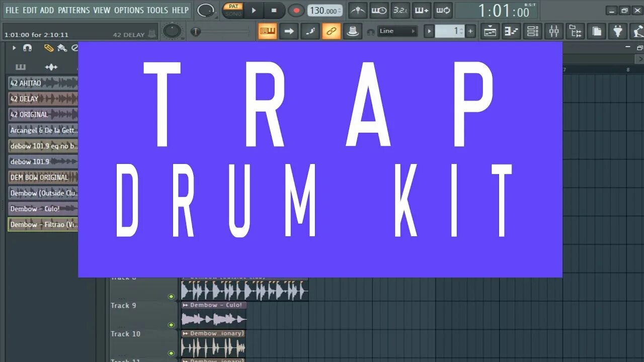Image resolution: width=644 pixels, height=362 pixels.
Task: Start playback with the play button
Action: pos(254,10)
